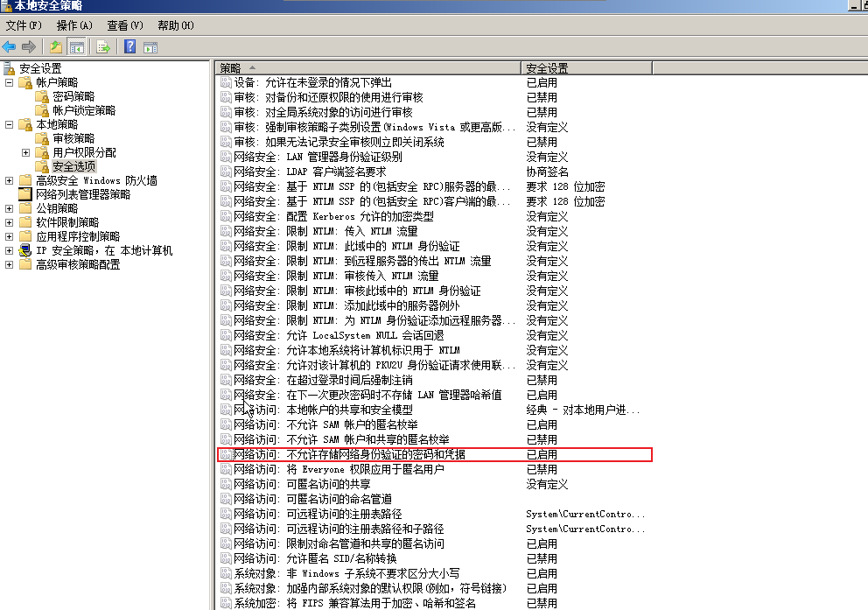Select 网络访问: 可匿名访问的共享
868x610 pixels.
tap(302, 484)
